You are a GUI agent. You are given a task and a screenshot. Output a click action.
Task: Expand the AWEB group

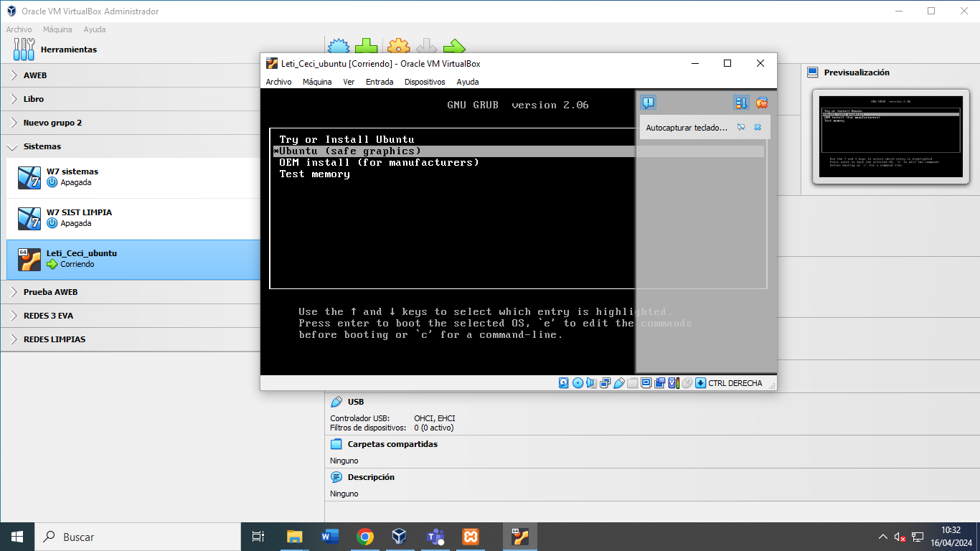[14, 75]
